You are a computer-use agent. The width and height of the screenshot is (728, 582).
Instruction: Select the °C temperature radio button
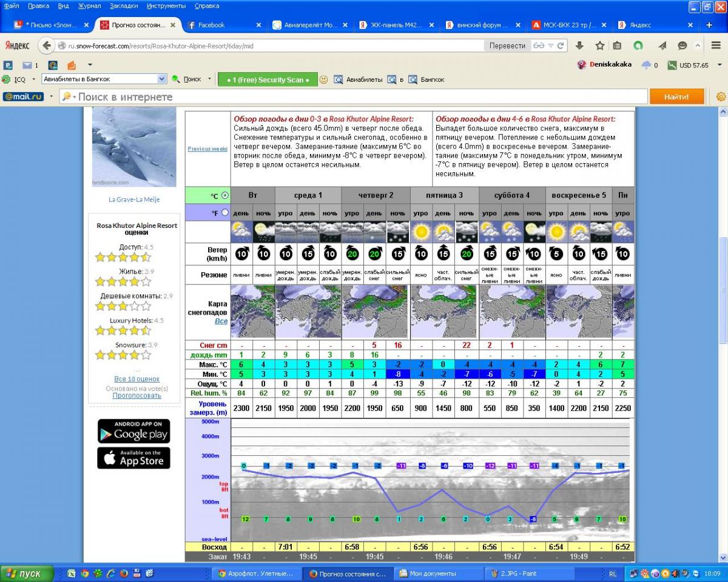pos(225,195)
